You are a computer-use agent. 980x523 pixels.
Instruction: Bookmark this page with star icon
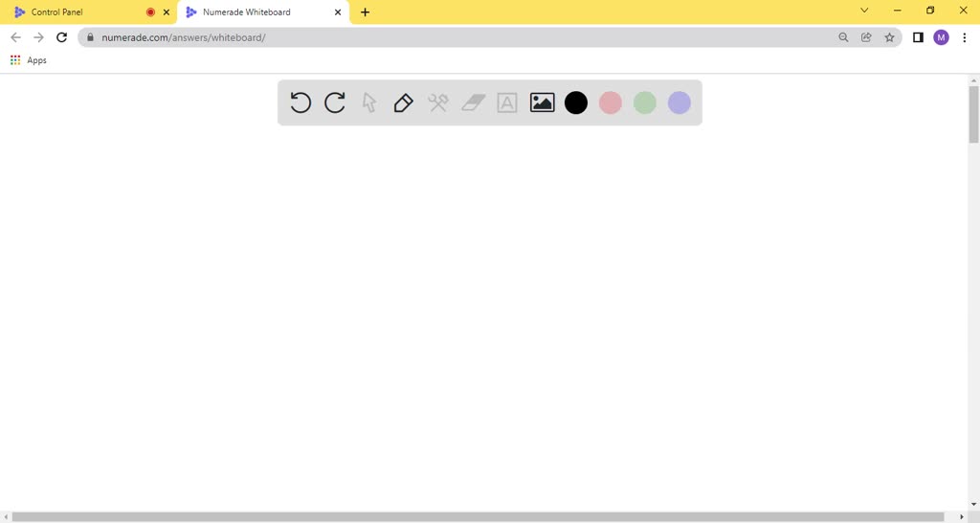[889, 37]
